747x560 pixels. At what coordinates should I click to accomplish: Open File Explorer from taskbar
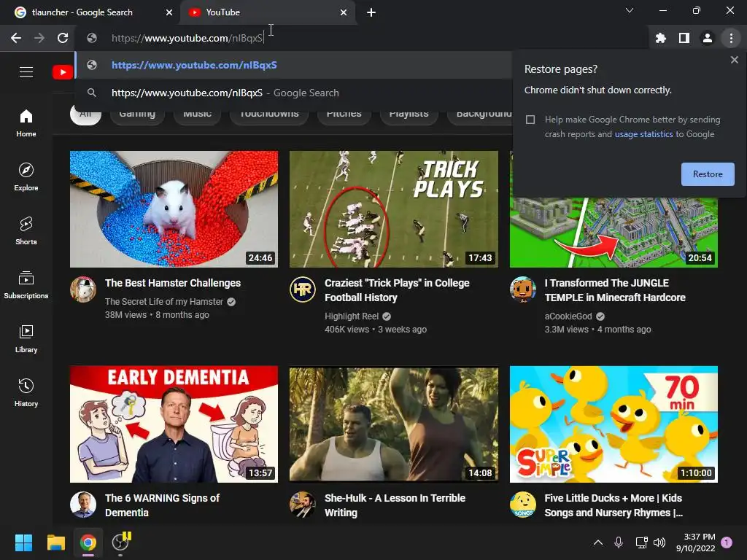coord(55,542)
